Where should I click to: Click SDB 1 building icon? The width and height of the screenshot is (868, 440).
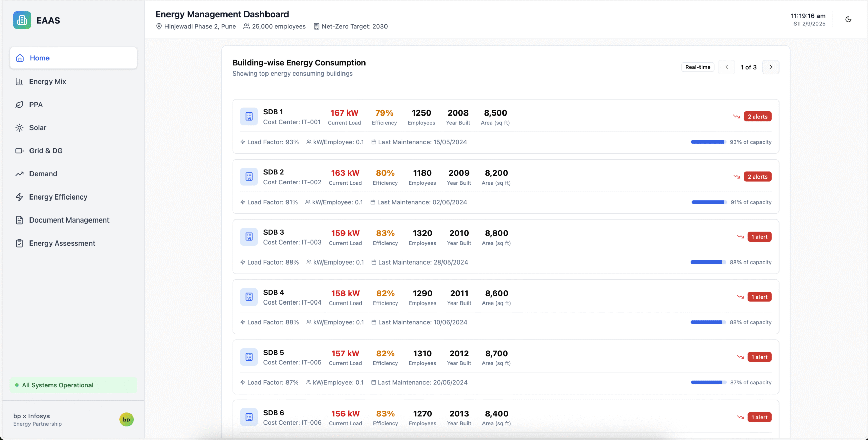click(x=249, y=117)
